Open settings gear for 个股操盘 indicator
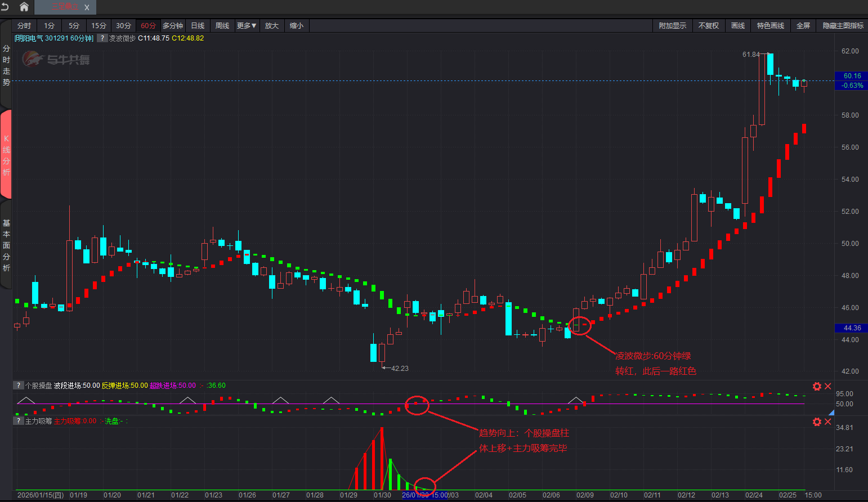This screenshot has width=868, height=502. point(817,386)
